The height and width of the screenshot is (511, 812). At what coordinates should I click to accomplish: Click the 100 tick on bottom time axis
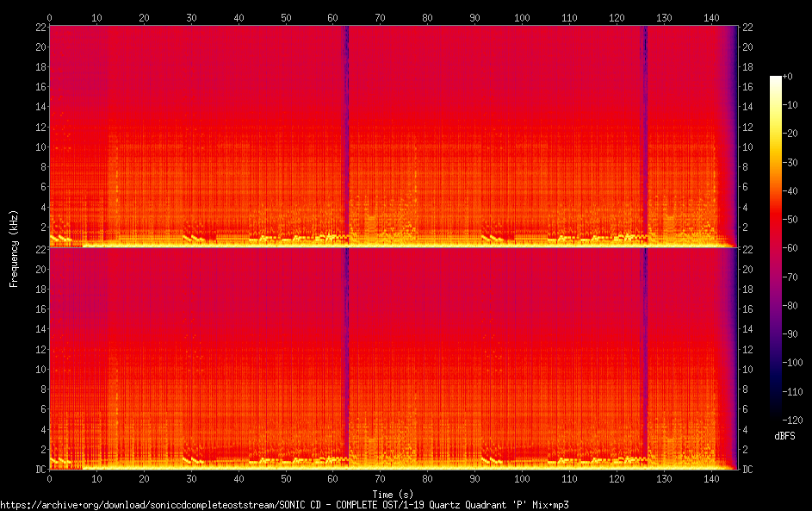click(522, 478)
